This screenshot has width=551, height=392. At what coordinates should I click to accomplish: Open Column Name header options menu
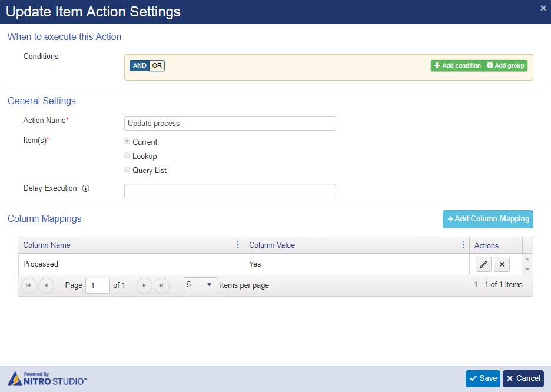238,244
